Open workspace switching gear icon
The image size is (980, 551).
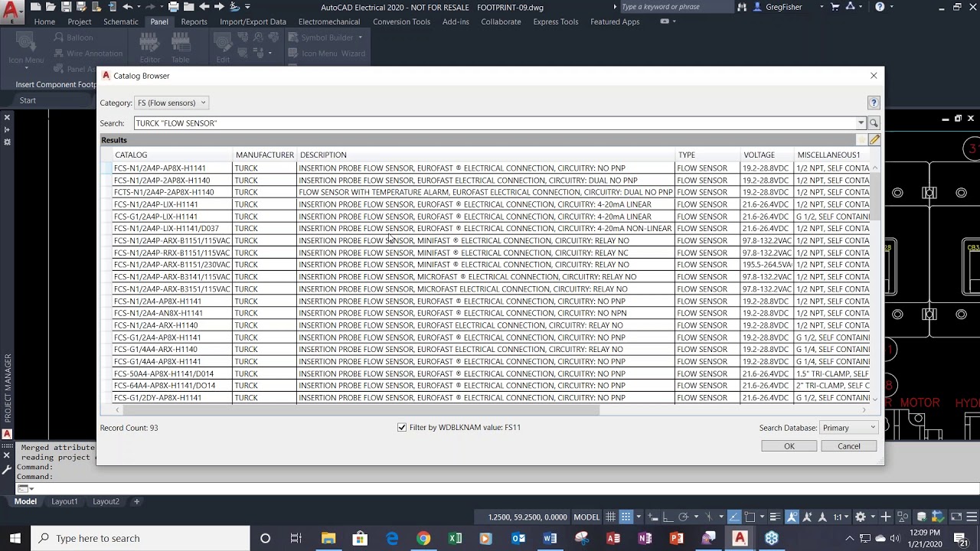tap(861, 517)
